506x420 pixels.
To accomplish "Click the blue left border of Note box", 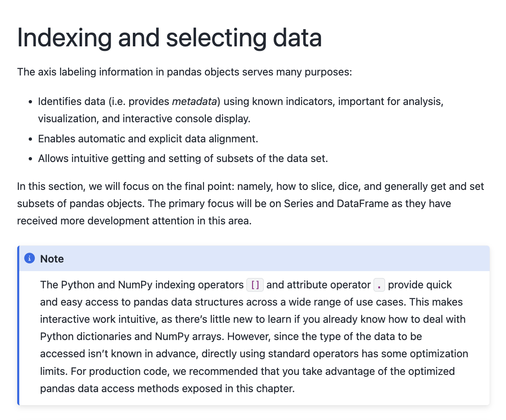I will tap(18, 328).
